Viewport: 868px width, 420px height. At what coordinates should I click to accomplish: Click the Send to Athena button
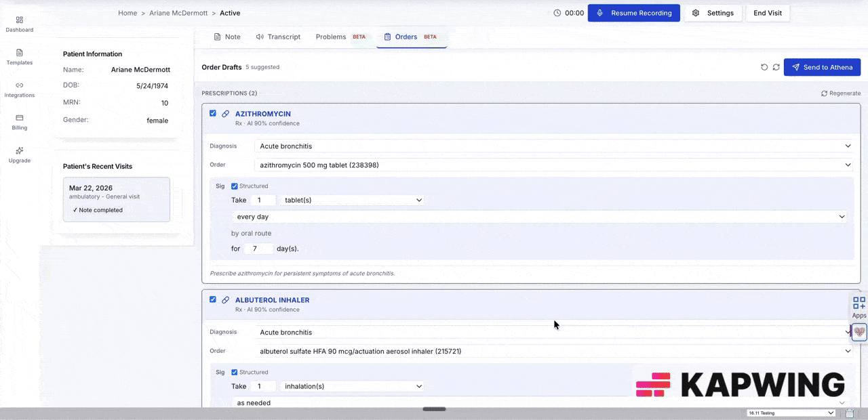click(822, 67)
